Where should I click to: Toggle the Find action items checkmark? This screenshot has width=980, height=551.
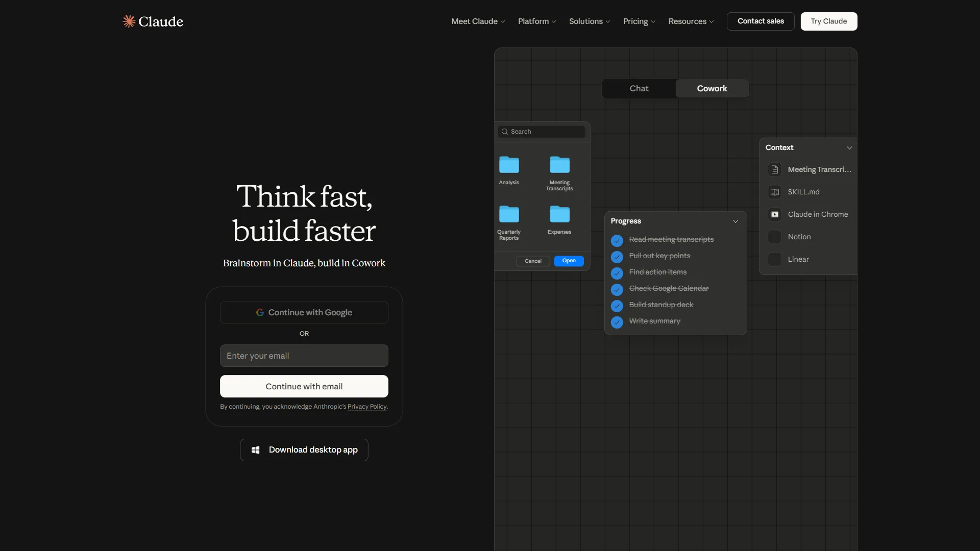[617, 273]
